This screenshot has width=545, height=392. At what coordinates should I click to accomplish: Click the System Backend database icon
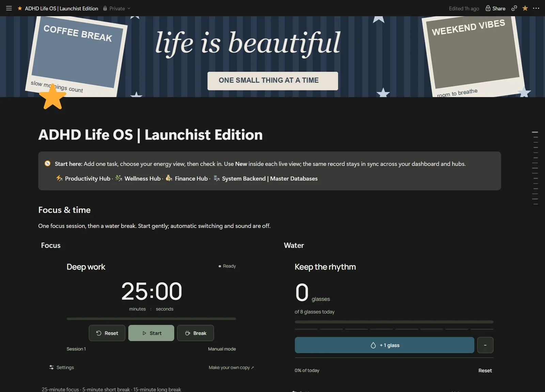[216, 178]
